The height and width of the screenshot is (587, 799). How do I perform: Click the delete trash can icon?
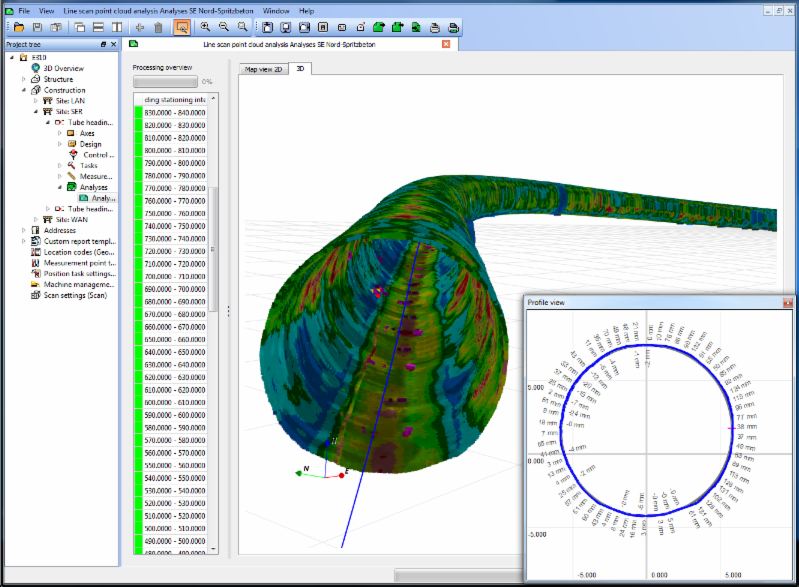(x=158, y=27)
